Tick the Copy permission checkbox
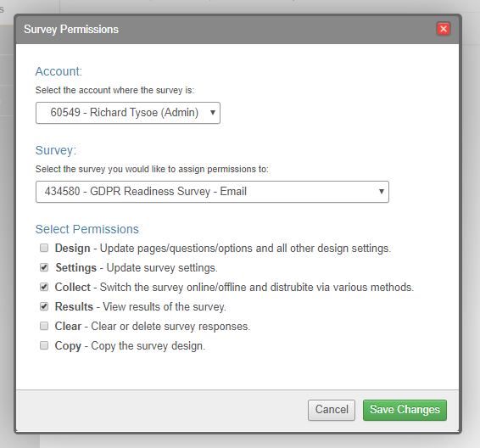 [44, 345]
